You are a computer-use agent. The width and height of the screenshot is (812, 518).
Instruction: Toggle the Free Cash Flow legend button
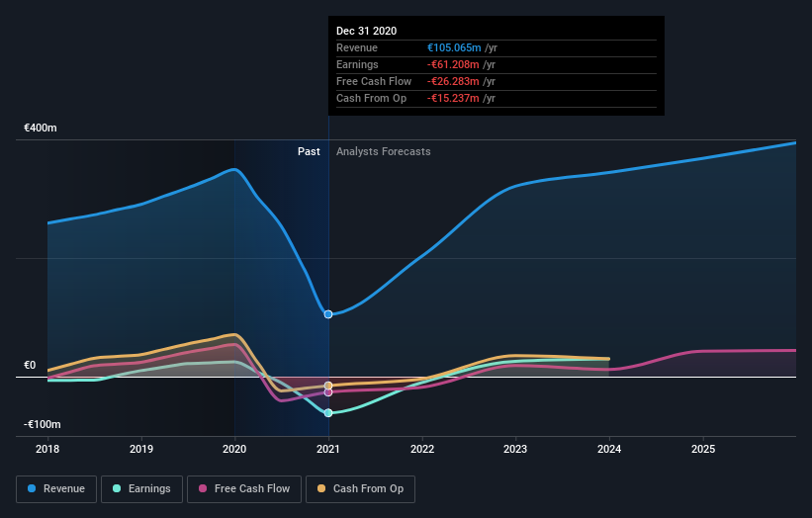tap(244, 489)
